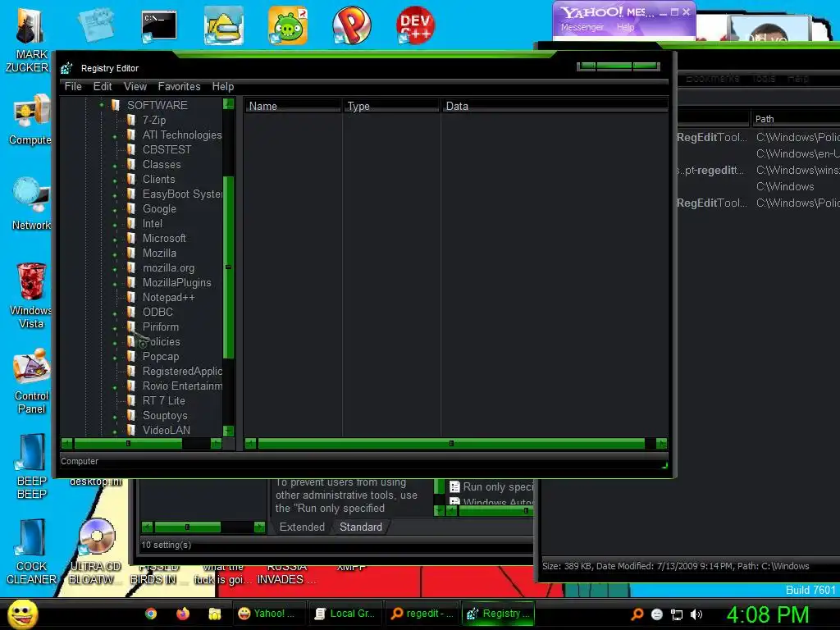The height and width of the screenshot is (630, 840).
Task: Collapse the SOFTWARE key
Action: pyautogui.click(x=101, y=105)
